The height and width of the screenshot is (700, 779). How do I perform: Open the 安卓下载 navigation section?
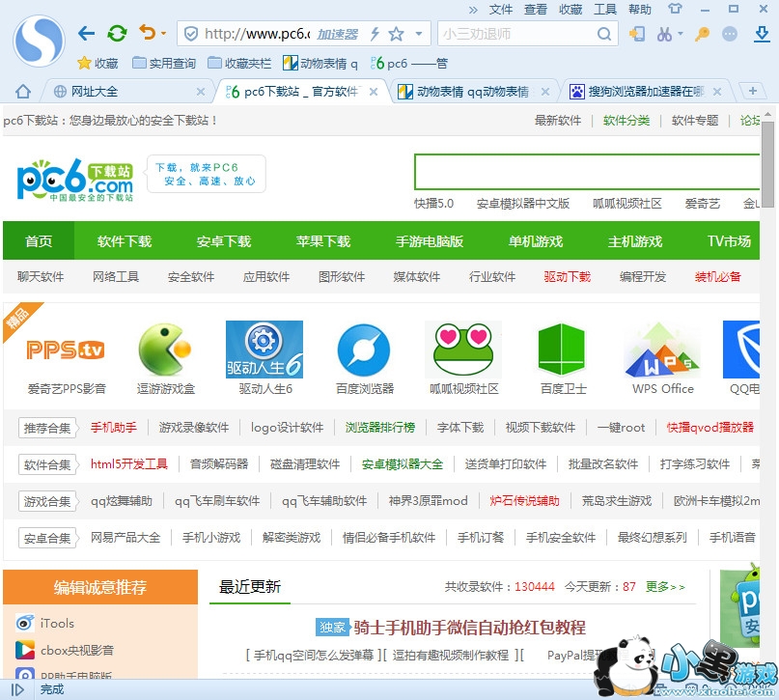223,241
